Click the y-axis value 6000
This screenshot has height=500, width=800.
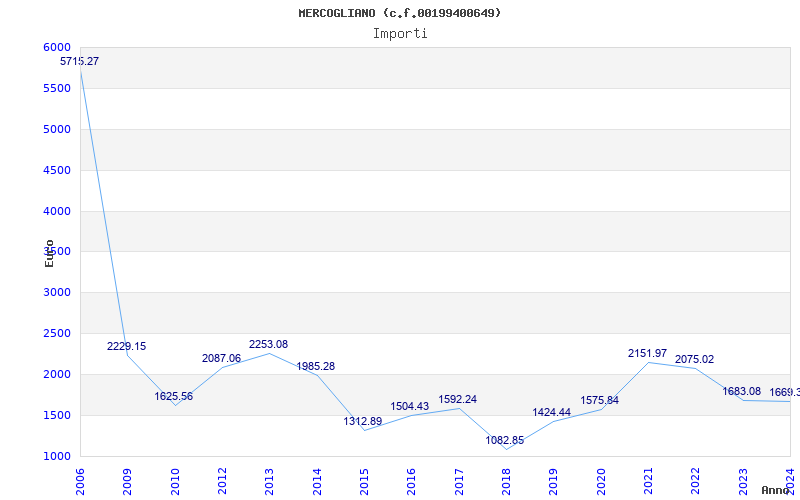57,47
